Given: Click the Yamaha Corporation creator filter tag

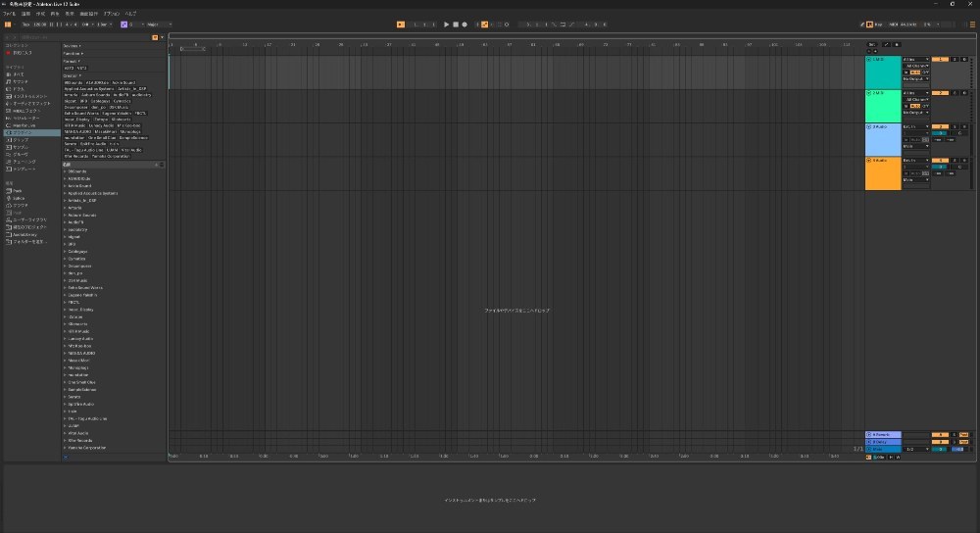Looking at the screenshot, I should tap(111, 156).
